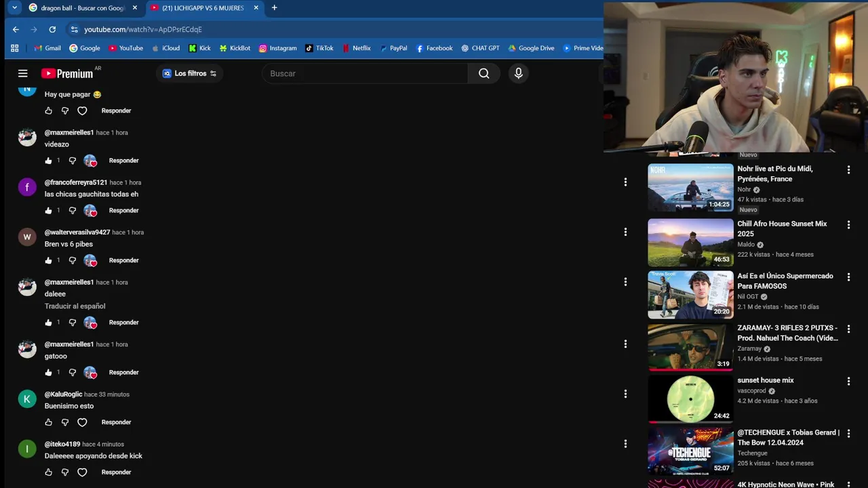Like 'las chicas gauchitas todas eh' comment
868x488 pixels.
click(x=48, y=211)
